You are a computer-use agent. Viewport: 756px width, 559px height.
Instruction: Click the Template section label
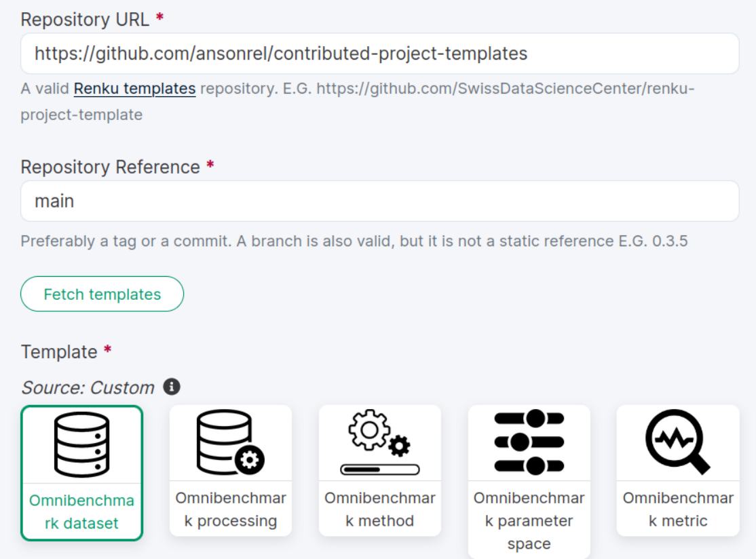pos(59,352)
